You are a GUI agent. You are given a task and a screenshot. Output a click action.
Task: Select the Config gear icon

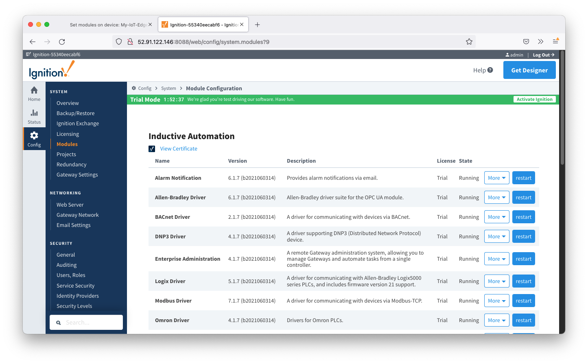[x=34, y=135]
